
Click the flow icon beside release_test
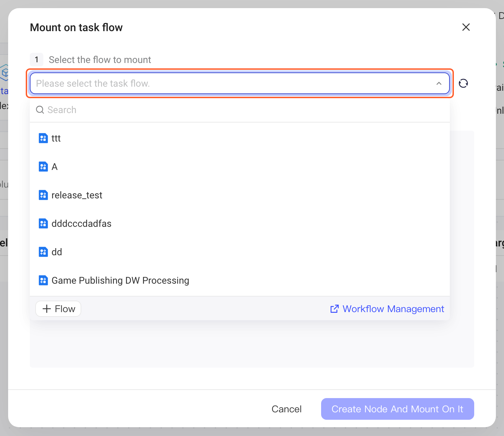43,195
